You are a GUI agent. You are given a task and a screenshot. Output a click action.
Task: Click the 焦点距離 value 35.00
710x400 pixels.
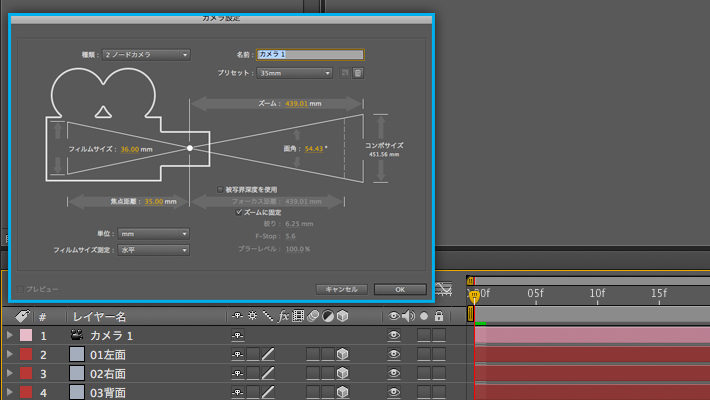(x=154, y=201)
